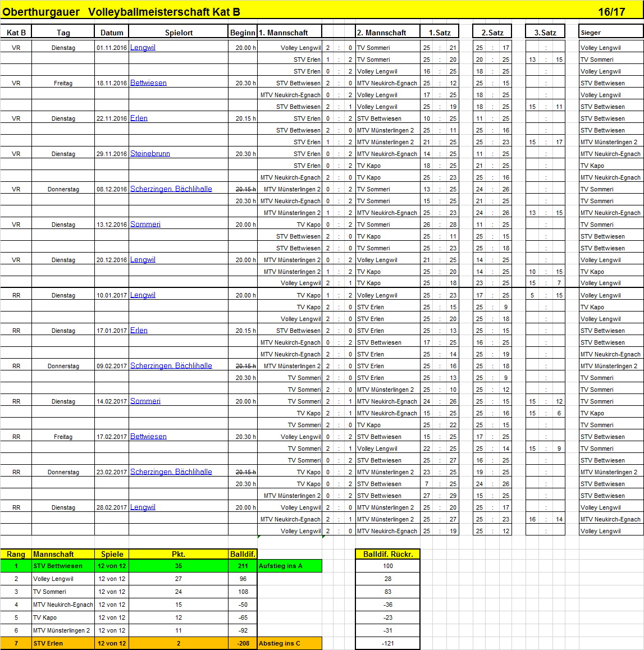Viewport: 644px width, 650px height.
Task: Click Erlen venue link for 22.11.2016
Action: pos(139,118)
